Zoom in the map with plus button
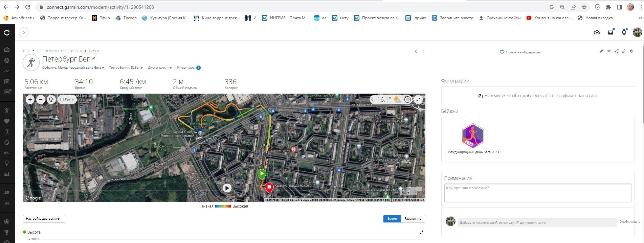This screenshot has height=243, width=644. click(x=30, y=99)
